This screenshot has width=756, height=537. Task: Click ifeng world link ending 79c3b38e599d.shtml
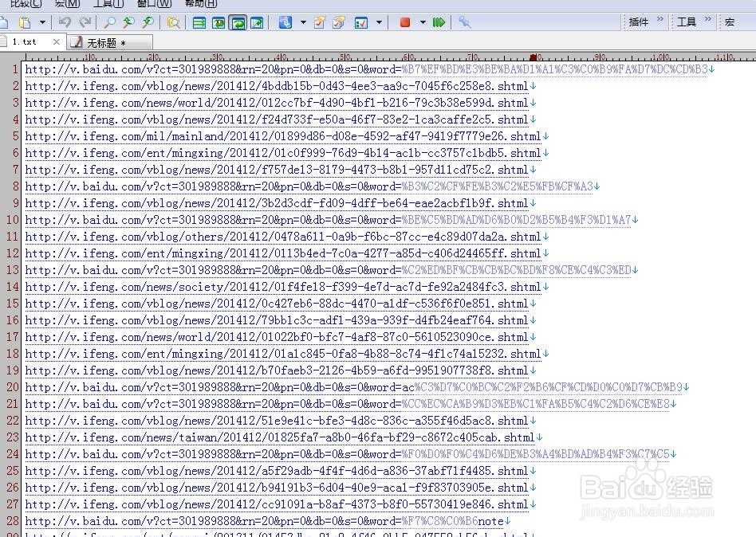[277, 103]
